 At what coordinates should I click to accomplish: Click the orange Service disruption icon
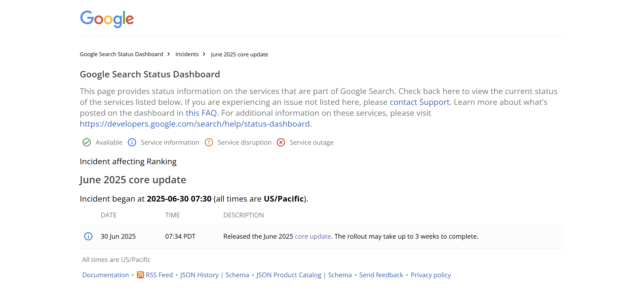[209, 142]
